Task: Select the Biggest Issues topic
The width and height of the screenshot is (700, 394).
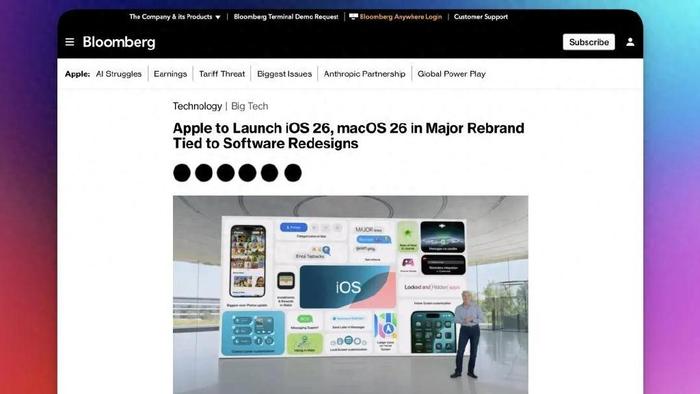Action: (x=284, y=74)
